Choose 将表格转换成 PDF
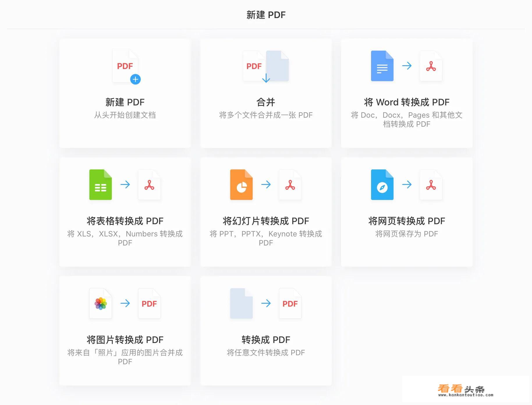 (x=125, y=221)
